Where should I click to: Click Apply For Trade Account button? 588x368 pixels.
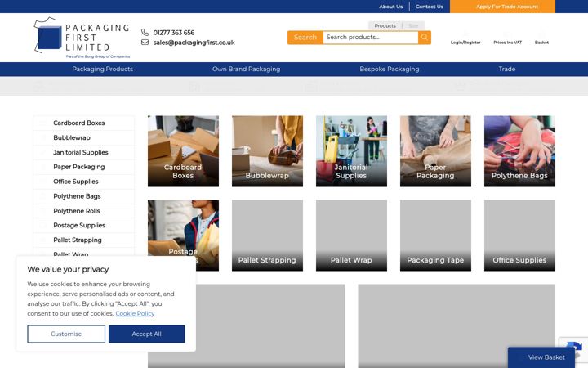click(502, 7)
